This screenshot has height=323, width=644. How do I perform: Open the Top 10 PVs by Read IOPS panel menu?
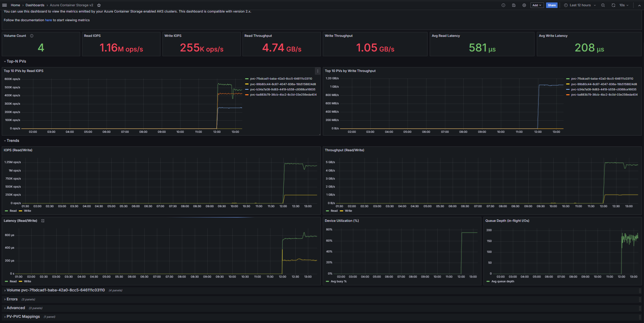pyautogui.click(x=317, y=71)
